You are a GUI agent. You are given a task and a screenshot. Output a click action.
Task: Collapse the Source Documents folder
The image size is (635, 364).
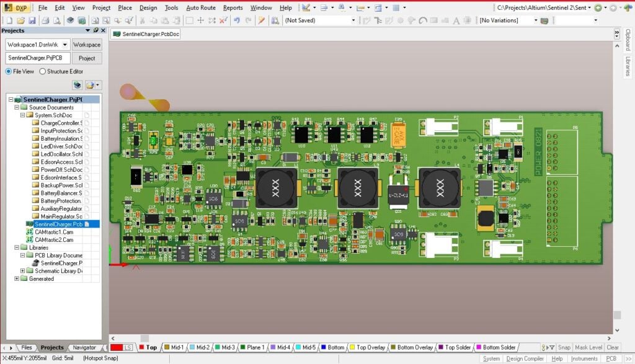(x=17, y=107)
